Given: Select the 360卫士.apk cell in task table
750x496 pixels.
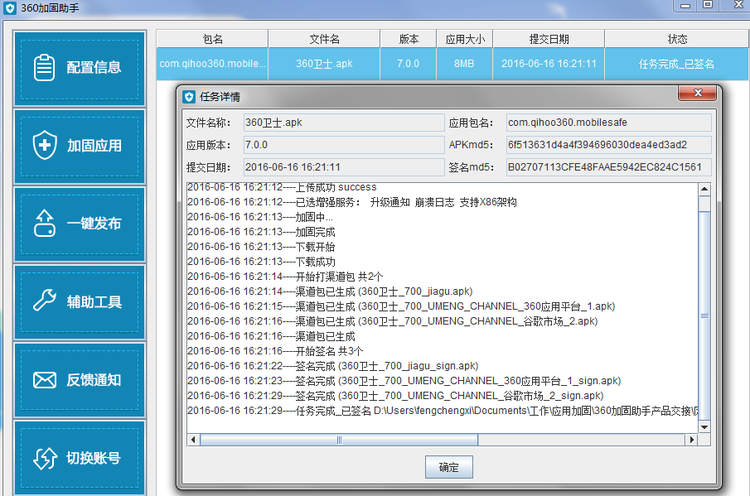Looking at the screenshot, I should coord(324,64).
